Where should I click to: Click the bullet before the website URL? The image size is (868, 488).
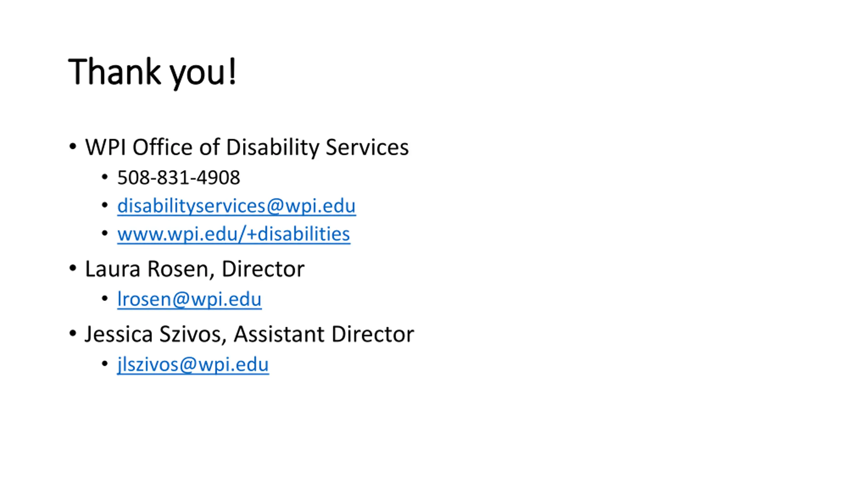pos(105,233)
